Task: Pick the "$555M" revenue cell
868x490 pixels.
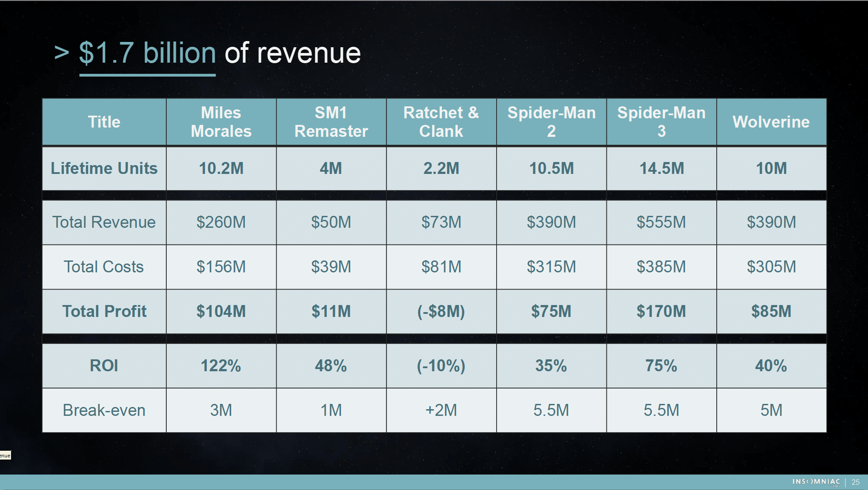Action: tap(662, 222)
